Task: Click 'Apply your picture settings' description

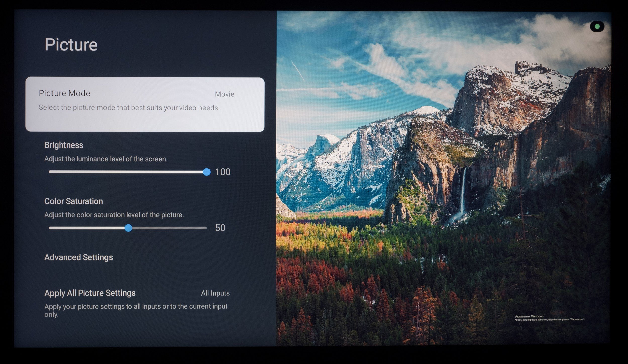Action: 136,310
